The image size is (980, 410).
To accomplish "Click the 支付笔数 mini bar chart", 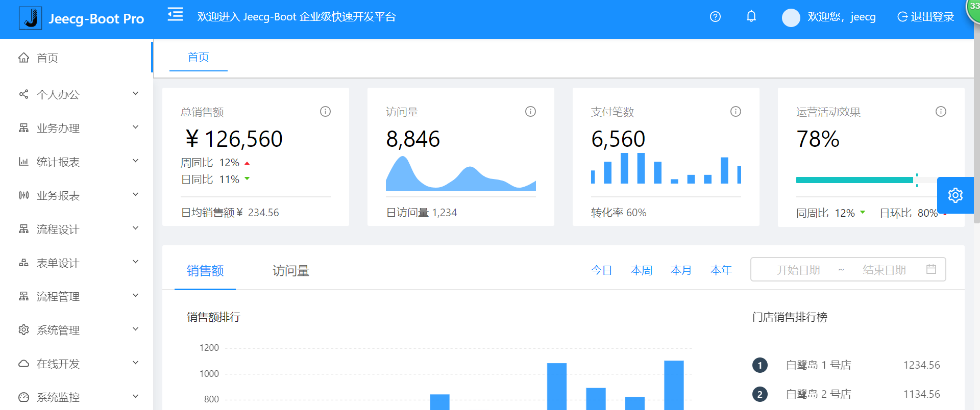I will click(666, 168).
